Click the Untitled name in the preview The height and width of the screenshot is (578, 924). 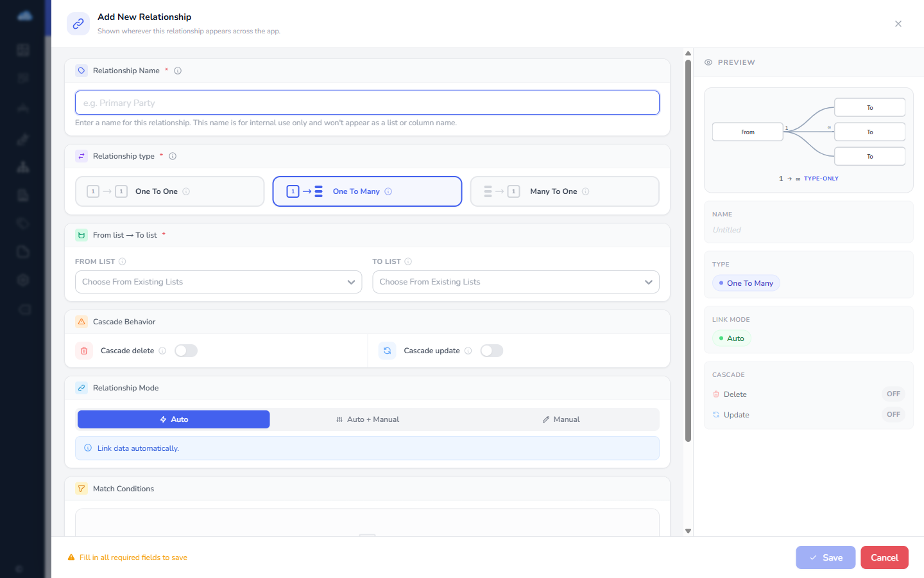726,230
